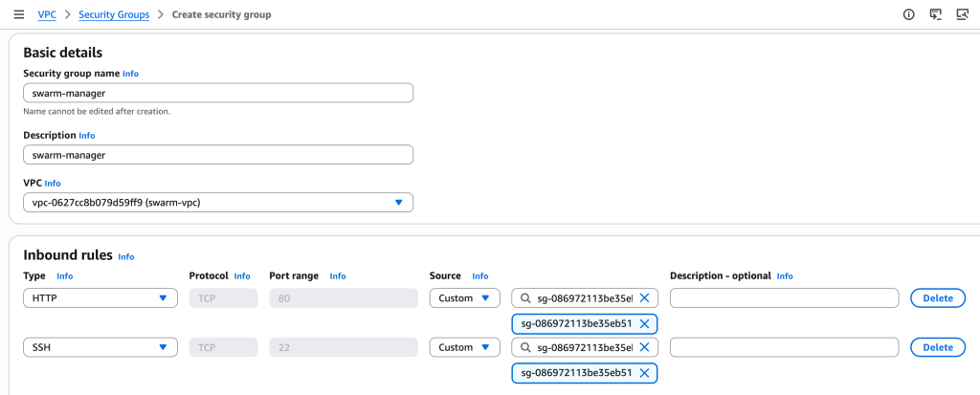The image size is (980, 395).
Task: Focus the HTTP rule description field
Action: click(x=784, y=298)
